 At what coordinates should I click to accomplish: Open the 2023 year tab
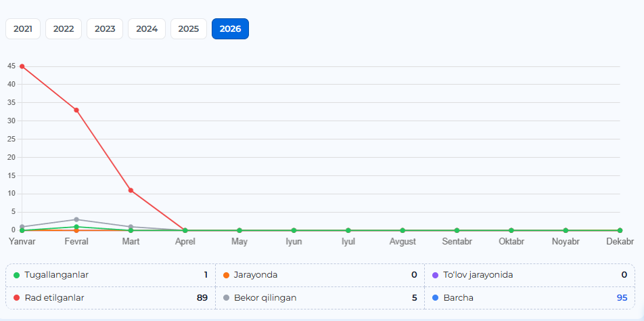[x=105, y=29]
